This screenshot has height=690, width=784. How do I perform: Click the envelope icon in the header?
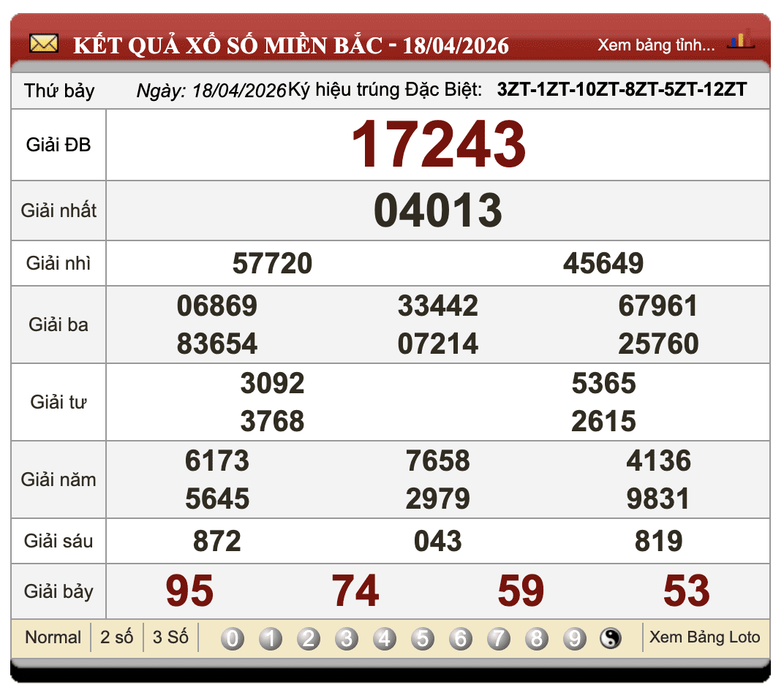tap(44, 44)
